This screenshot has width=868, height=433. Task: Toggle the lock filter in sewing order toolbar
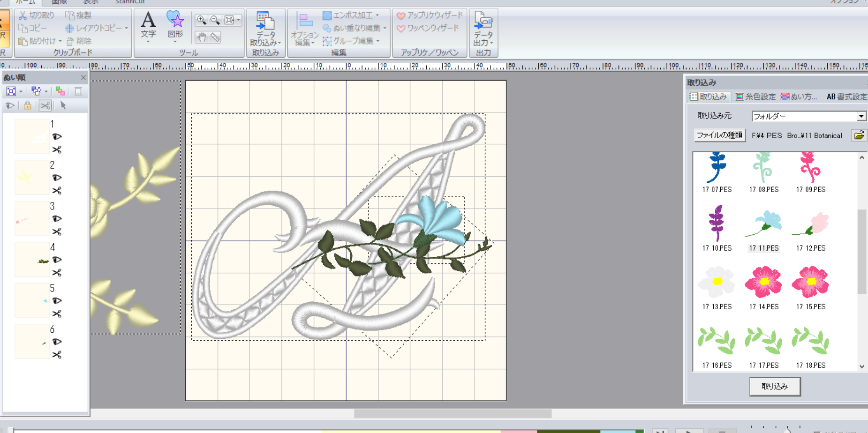click(28, 105)
